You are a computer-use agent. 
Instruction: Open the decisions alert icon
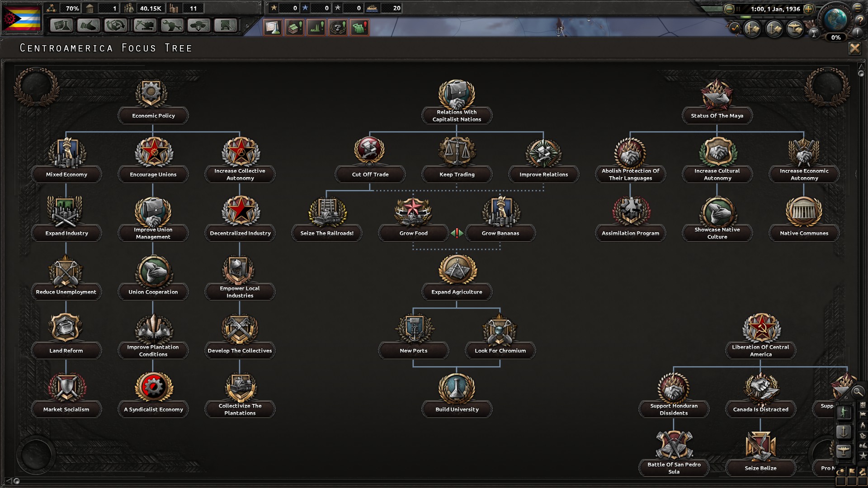coord(338,28)
